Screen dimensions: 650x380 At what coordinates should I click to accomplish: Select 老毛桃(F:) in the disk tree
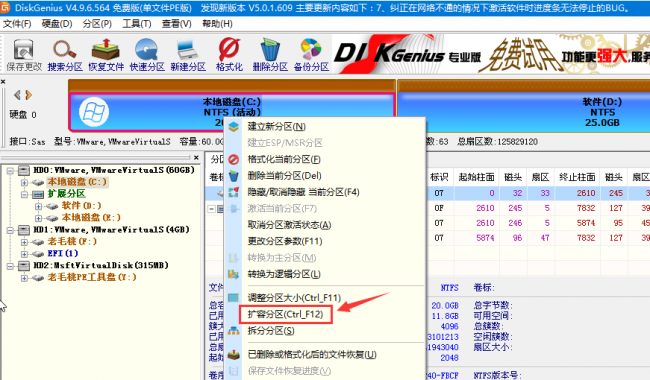click(72, 241)
